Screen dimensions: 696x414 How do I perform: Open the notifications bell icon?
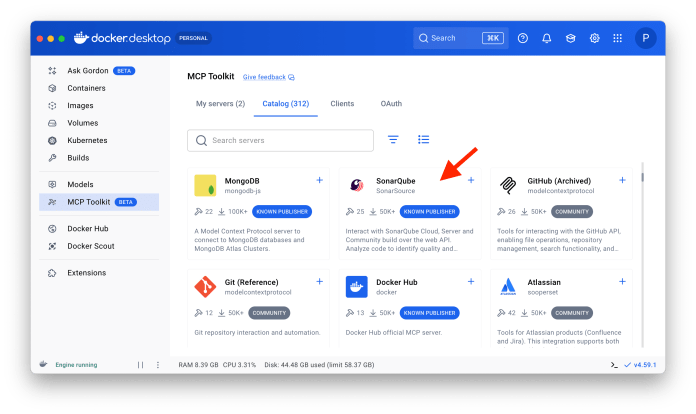[x=547, y=38]
